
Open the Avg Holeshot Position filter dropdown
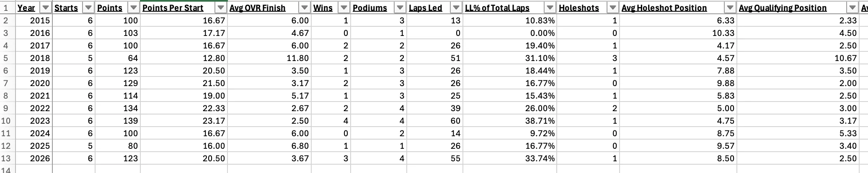(x=730, y=8)
